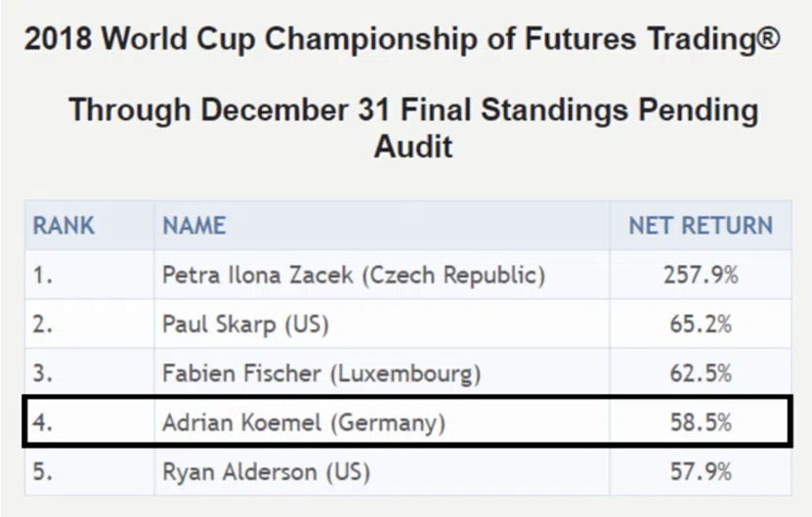The image size is (812, 517).
Task: Click the 2018 World Cup Championship title
Action: coord(403,39)
